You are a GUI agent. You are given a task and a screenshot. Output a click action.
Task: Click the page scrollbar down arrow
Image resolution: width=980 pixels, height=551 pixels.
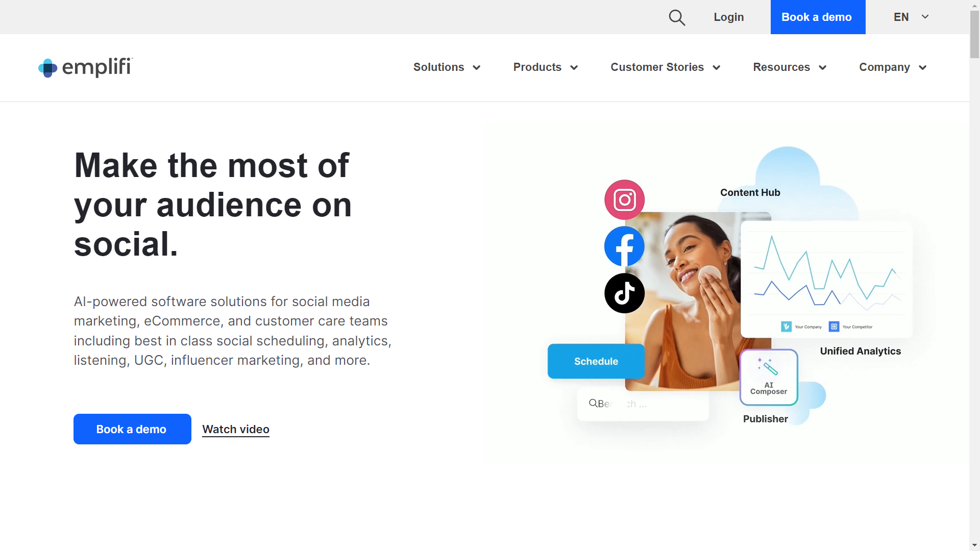click(x=974, y=545)
